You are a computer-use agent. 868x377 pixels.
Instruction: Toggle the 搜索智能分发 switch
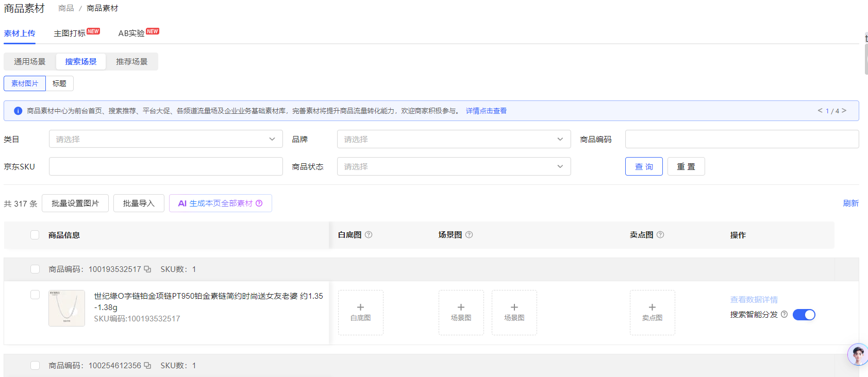tap(804, 315)
